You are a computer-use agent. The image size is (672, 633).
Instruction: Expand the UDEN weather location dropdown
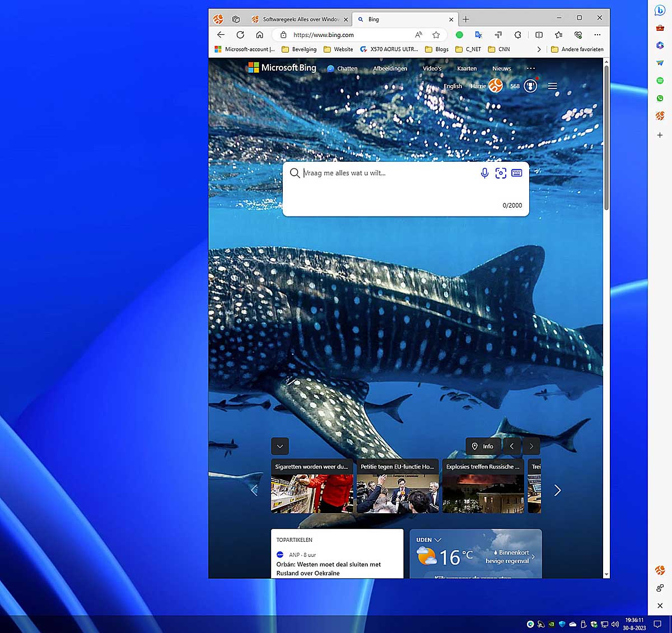click(429, 540)
